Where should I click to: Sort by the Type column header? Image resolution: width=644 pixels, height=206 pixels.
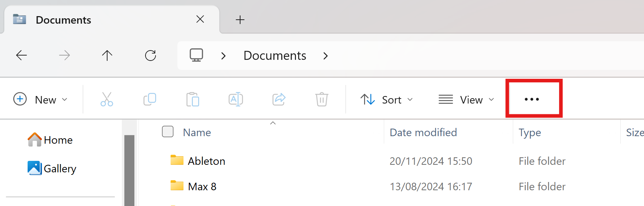[530, 133]
